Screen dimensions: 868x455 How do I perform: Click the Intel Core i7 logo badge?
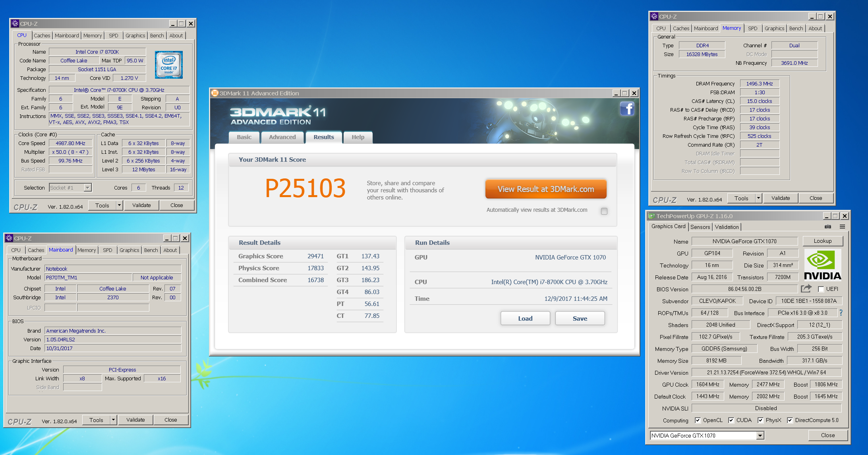168,64
